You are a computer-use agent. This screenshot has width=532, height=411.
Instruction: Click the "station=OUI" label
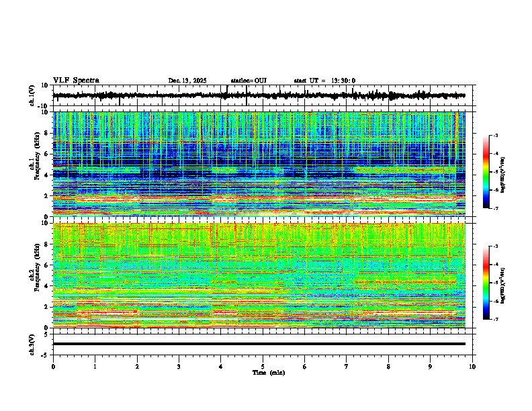click(x=249, y=81)
